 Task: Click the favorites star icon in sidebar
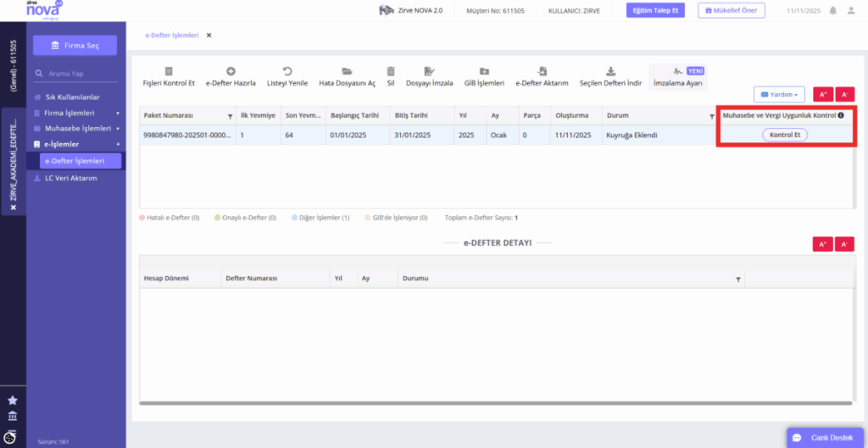click(12, 400)
